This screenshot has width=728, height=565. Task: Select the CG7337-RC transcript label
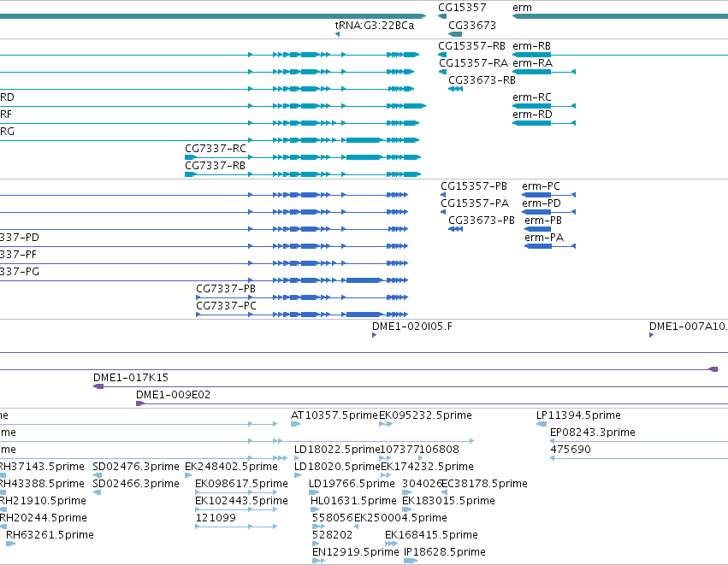pyautogui.click(x=216, y=149)
